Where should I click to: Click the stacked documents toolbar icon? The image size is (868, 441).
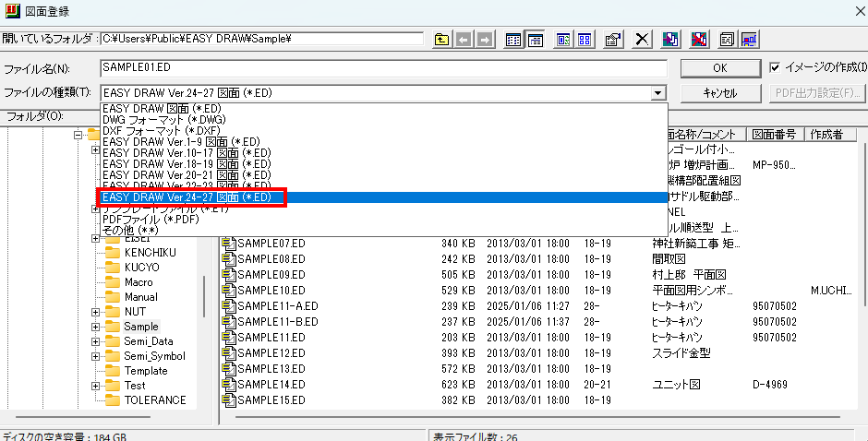pyautogui.click(x=728, y=40)
